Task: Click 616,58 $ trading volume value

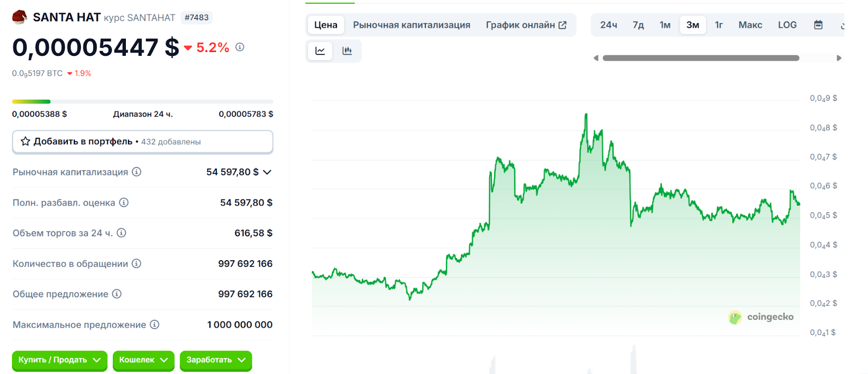Action: (253, 233)
